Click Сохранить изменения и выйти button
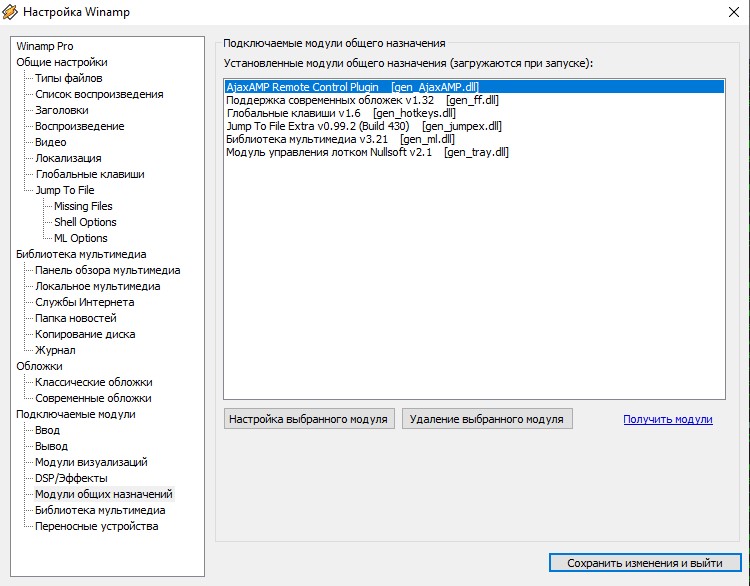Image resolution: width=750 pixels, height=586 pixels. (645, 563)
